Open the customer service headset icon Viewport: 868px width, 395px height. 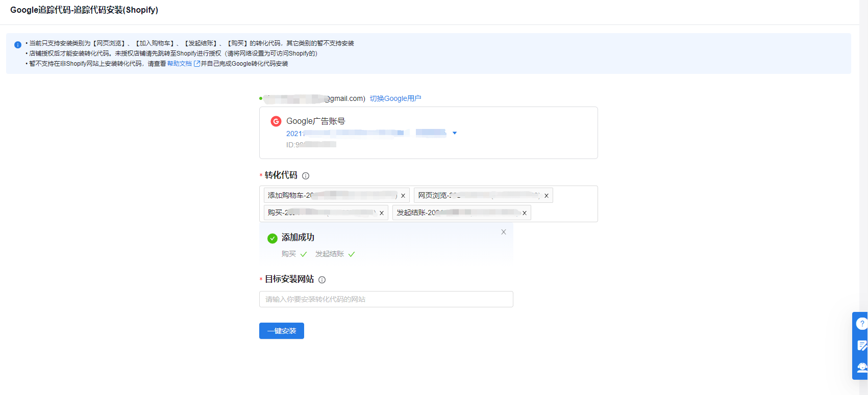coord(862,367)
